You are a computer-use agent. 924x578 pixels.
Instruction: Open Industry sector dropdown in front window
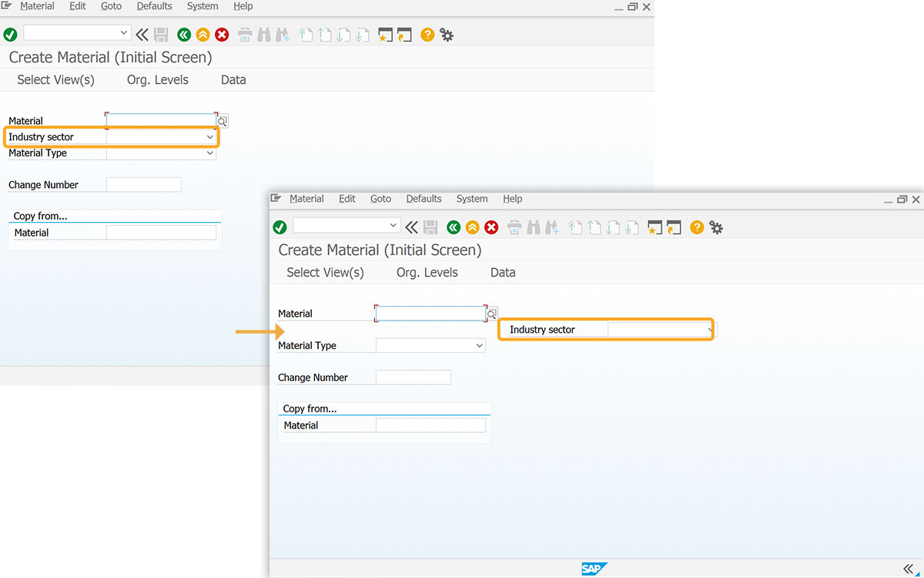pyautogui.click(x=709, y=330)
